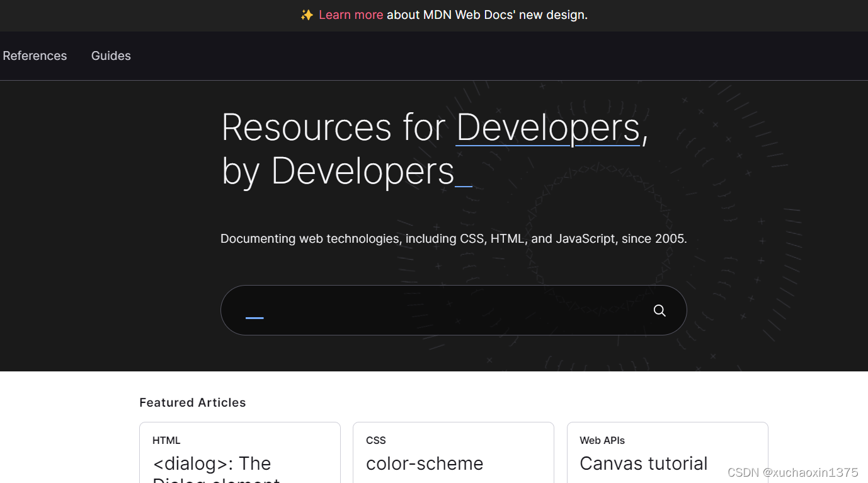Open the Canvas tutorial article
Image resolution: width=868 pixels, height=483 pixels.
[x=643, y=463]
